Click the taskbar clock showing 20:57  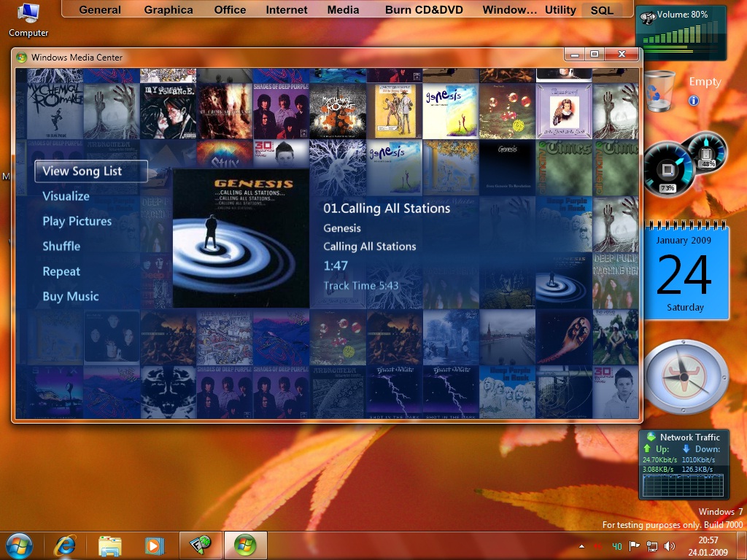click(x=708, y=545)
